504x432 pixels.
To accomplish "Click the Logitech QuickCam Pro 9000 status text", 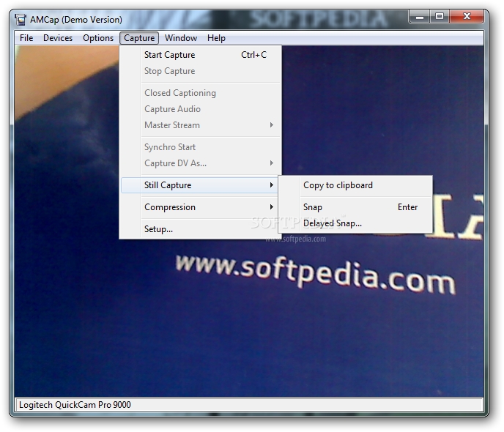I will pyautogui.click(x=75, y=405).
